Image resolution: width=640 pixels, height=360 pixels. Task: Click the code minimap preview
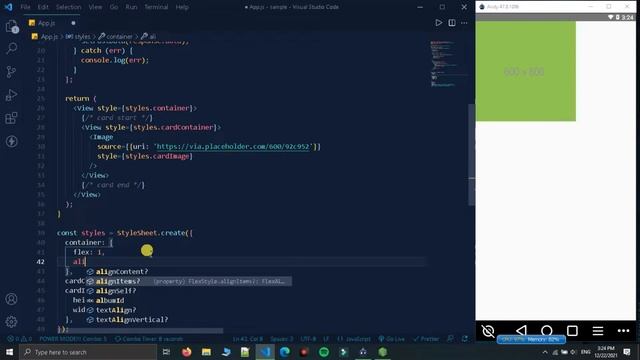(x=448, y=64)
